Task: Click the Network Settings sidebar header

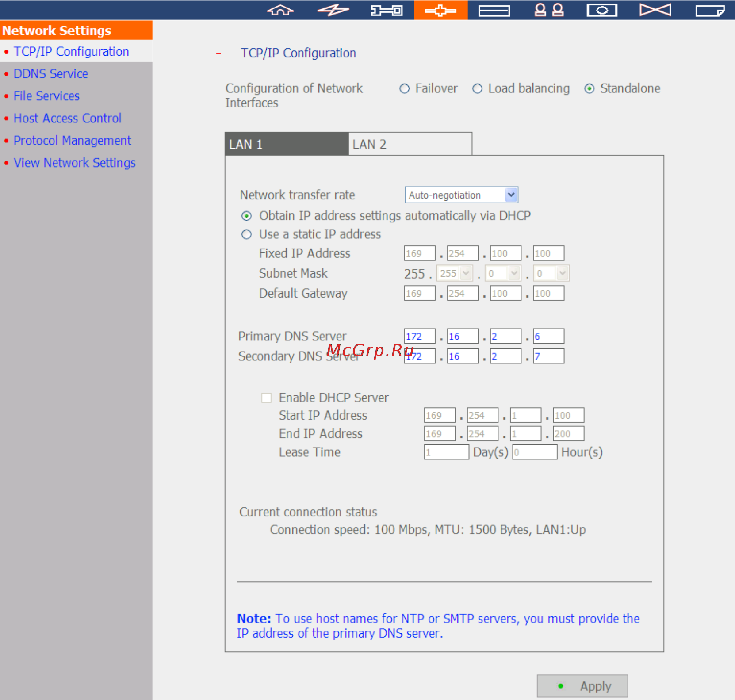Action: 76,30
